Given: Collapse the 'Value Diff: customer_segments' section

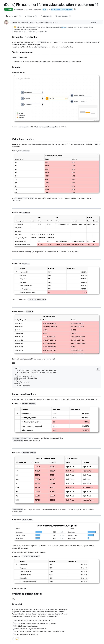Looking at the screenshot, I should [24, 403].
